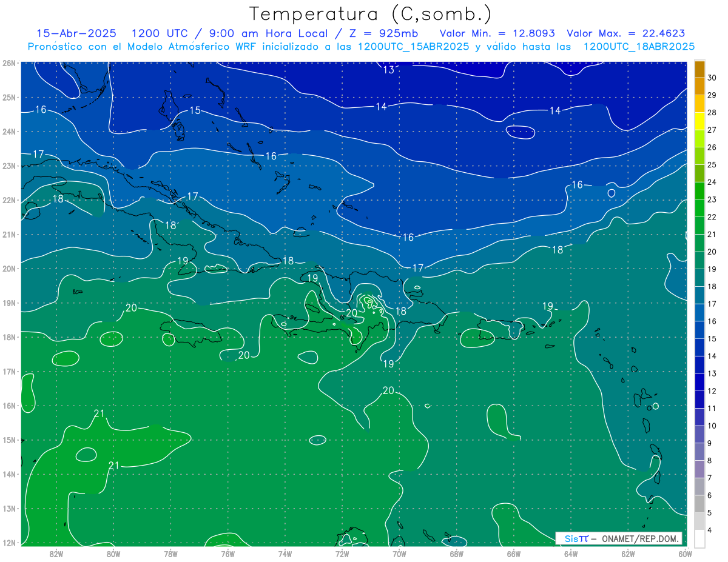Click the '82W' longitude axis label

56,554
